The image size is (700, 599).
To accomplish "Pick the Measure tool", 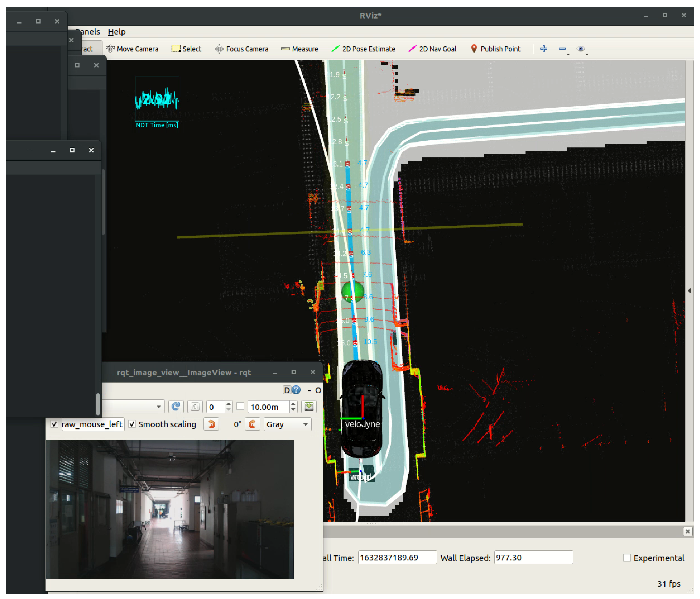I will point(300,49).
